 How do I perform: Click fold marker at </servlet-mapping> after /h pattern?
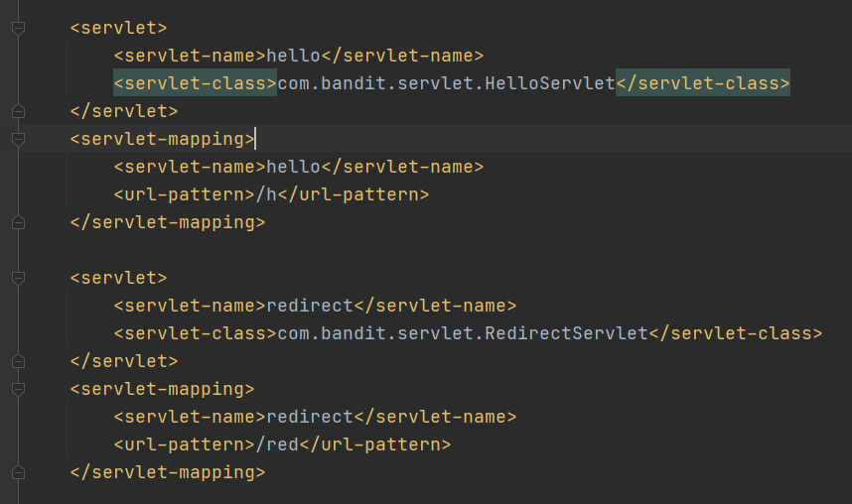pos(18,222)
